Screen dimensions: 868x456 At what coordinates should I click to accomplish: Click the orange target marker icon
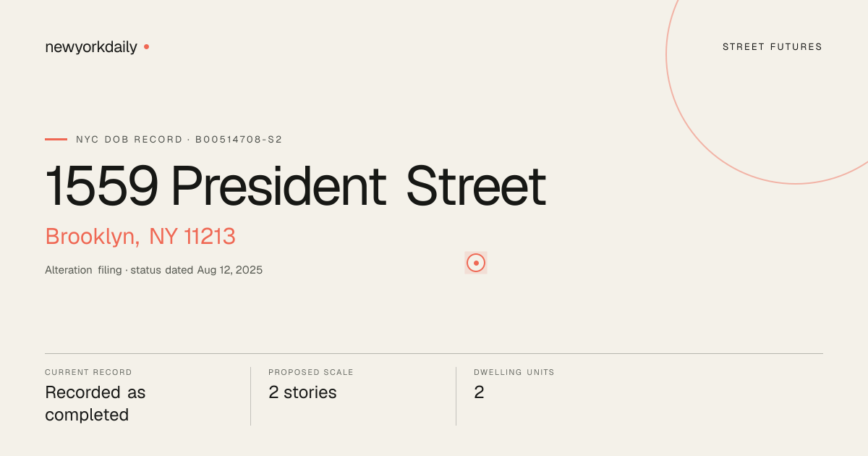point(476,263)
